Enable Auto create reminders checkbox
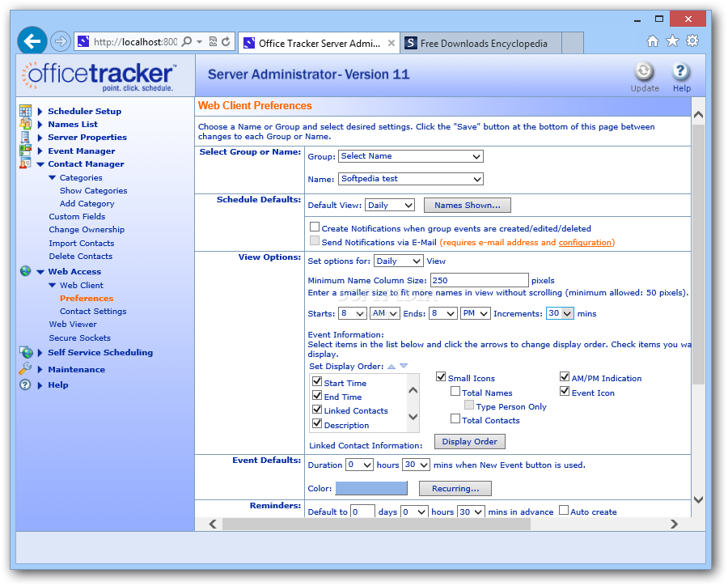This screenshot has height=586, width=728. point(564,510)
